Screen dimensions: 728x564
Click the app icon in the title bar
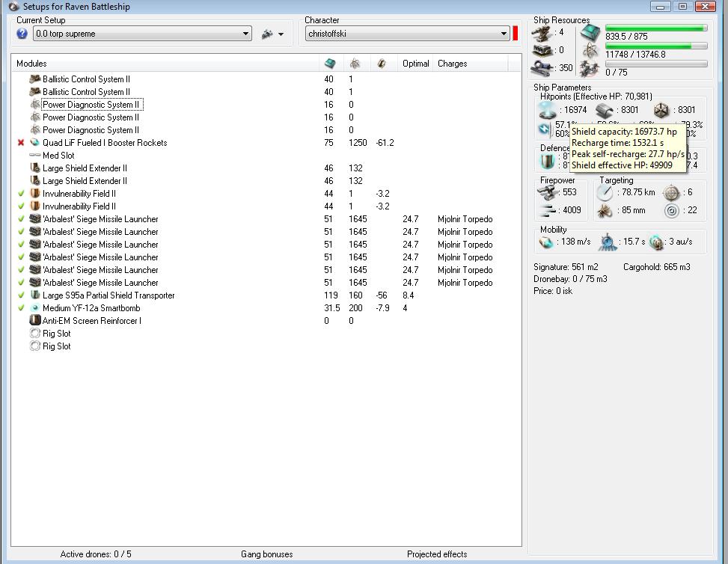tap(14, 7)
